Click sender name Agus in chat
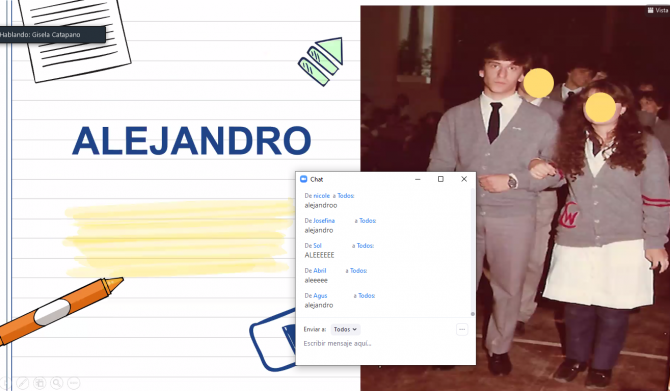 [x=320, y=296]
